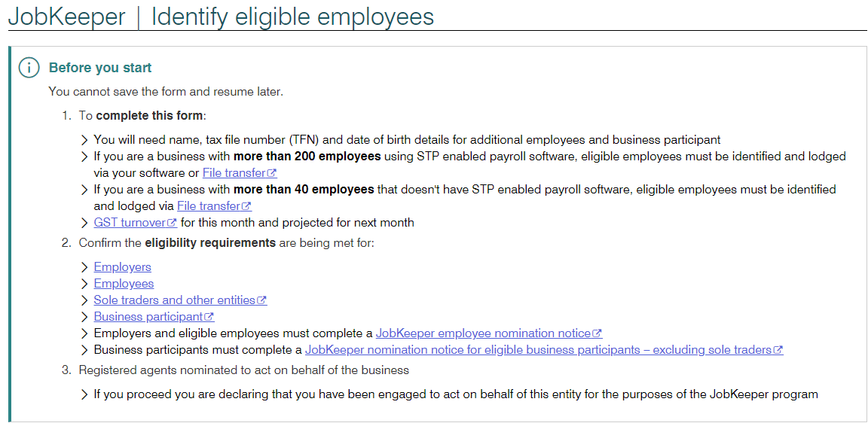Screen dimensions: 868x423
Task: Open nomination notice for eligible business participants
Action: pos(539,350)
